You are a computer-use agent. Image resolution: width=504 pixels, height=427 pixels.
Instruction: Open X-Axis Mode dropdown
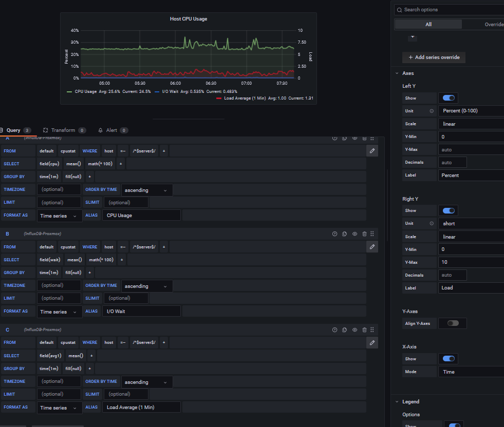pos(471,372)
